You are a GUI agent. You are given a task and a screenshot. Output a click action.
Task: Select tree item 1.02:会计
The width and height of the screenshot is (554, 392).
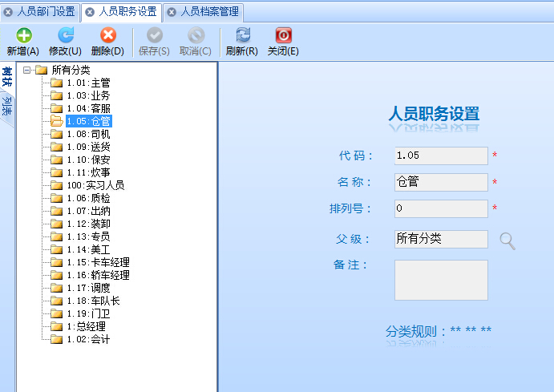[88, 339]
